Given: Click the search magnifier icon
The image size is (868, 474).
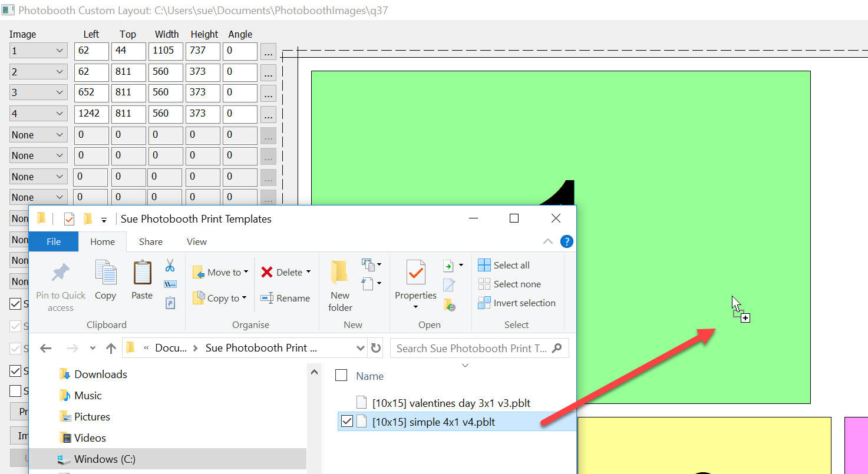Looking at the screenshot, I should point(557,348).
